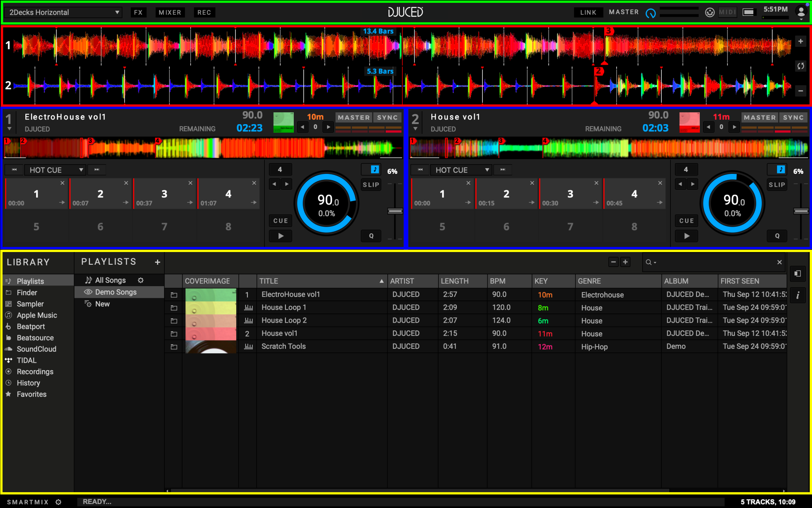
Task: Toggle SYNC on deck 1
Action: pyautogui.click(x=387, y=117)
